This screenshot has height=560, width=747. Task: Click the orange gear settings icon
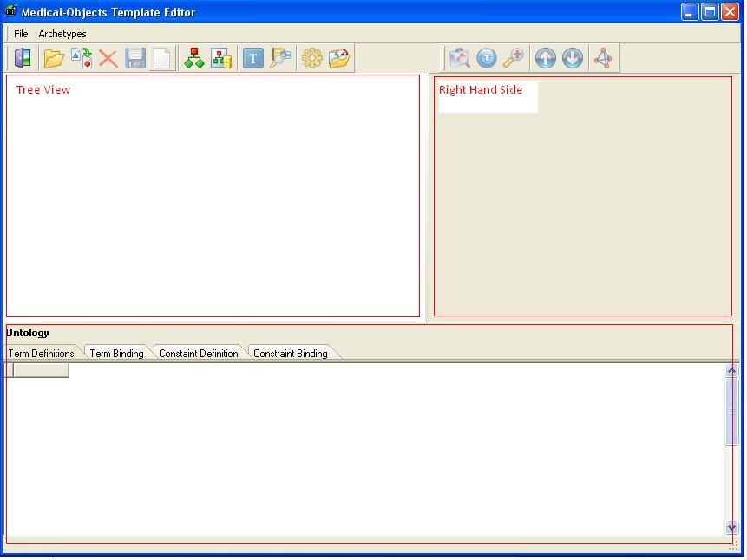click(x=311, y=58)
